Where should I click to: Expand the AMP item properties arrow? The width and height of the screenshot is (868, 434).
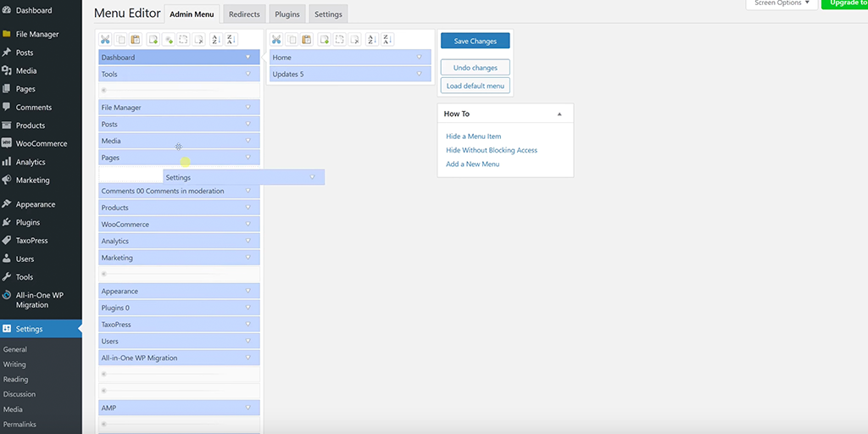tap(248, 408)
